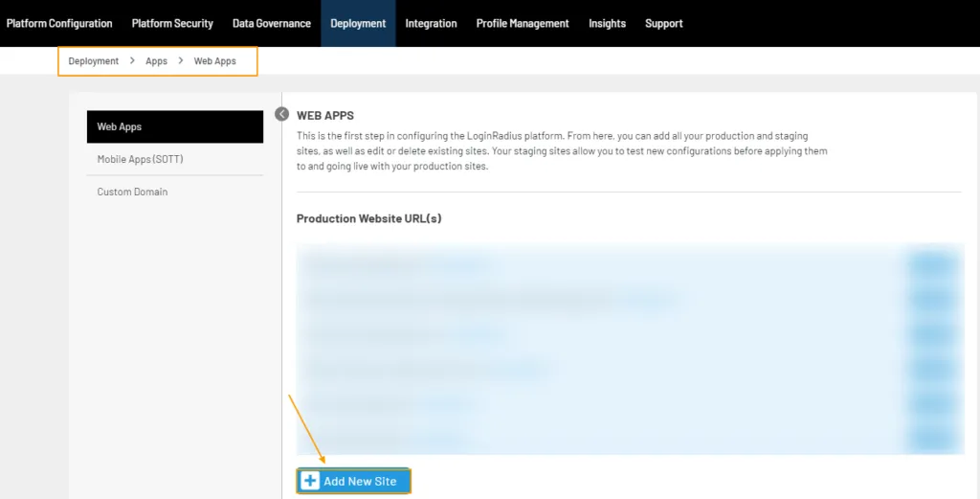Go to the Custom Domain sidebar section
Image resolution: width=980 pixels, height=499 pixels.
pos(132,192)
